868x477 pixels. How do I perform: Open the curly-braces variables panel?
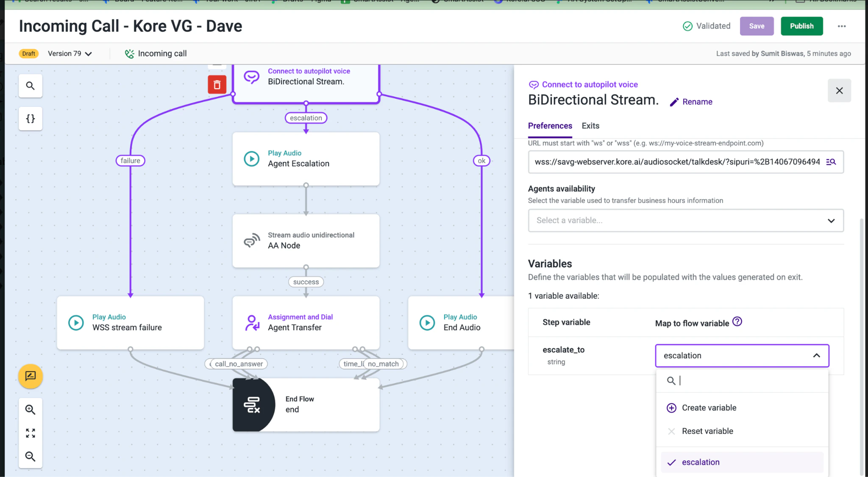(30, 119)
